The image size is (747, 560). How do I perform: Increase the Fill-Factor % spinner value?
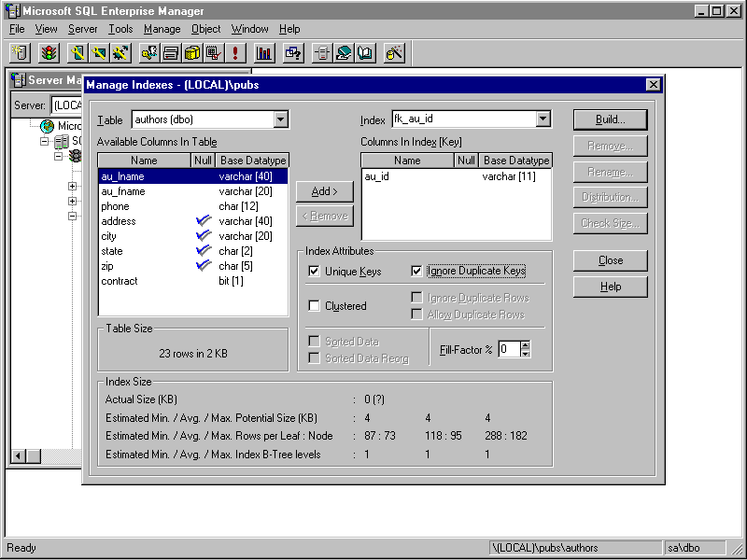pyautogui.click(x=526, y=344)
